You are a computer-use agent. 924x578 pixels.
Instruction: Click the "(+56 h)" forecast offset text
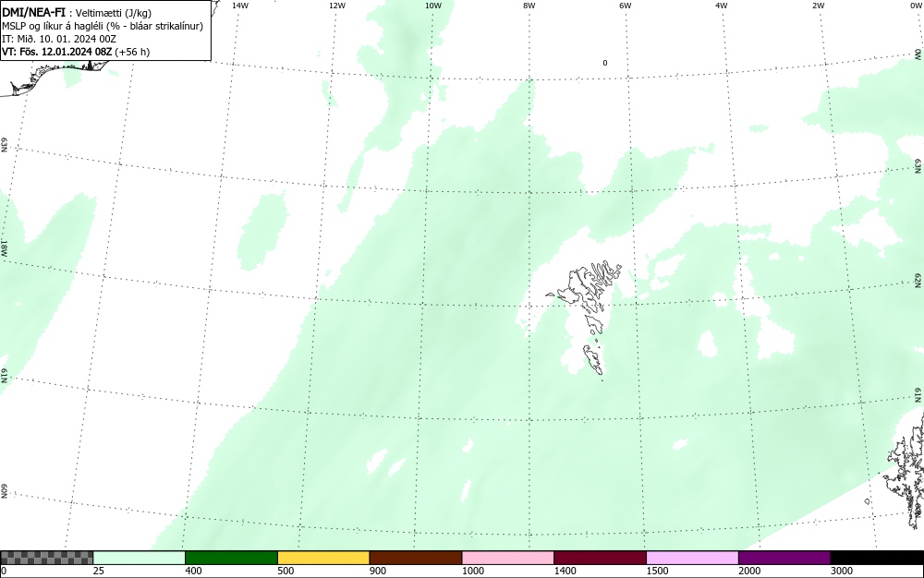[x=132, y=52]
